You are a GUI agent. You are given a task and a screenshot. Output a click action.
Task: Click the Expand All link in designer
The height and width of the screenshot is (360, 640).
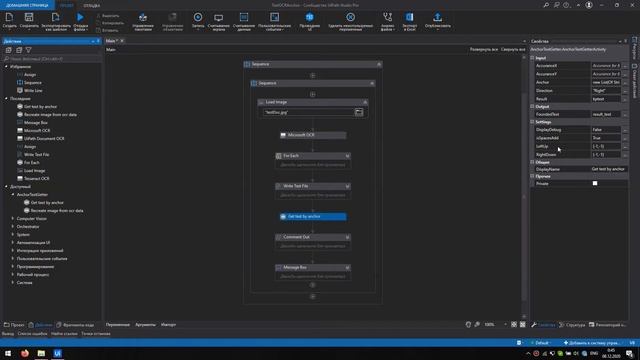pos(484,49)
